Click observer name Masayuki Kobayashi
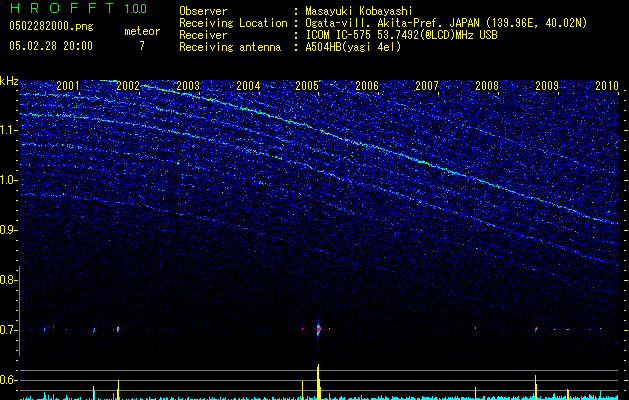Viewport: 629px width, 400px height. (x=359, y=11)
